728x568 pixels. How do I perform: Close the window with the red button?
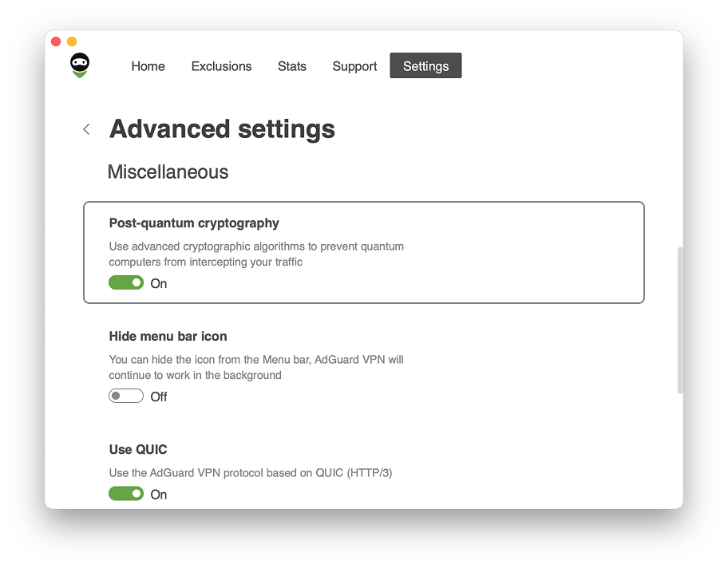pyautogui.click(x=56, y=41)
